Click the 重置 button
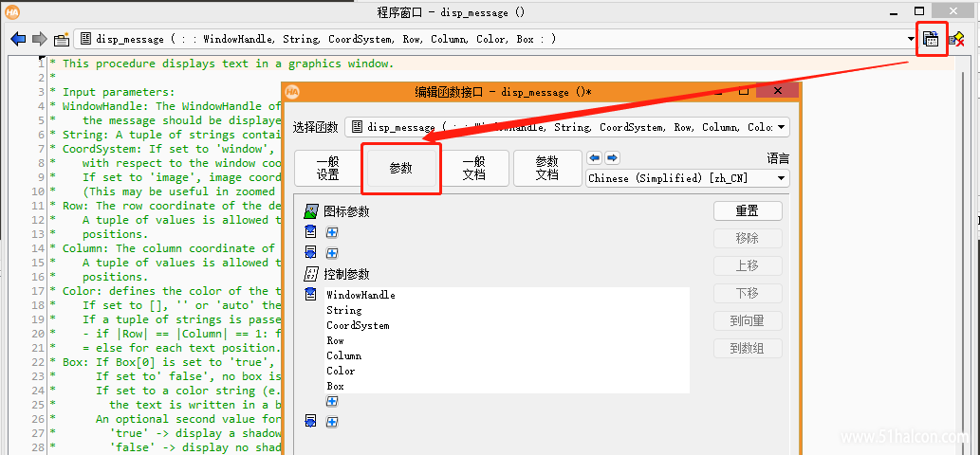The height and width of the screenshot is (455, 980). point(748,211)
